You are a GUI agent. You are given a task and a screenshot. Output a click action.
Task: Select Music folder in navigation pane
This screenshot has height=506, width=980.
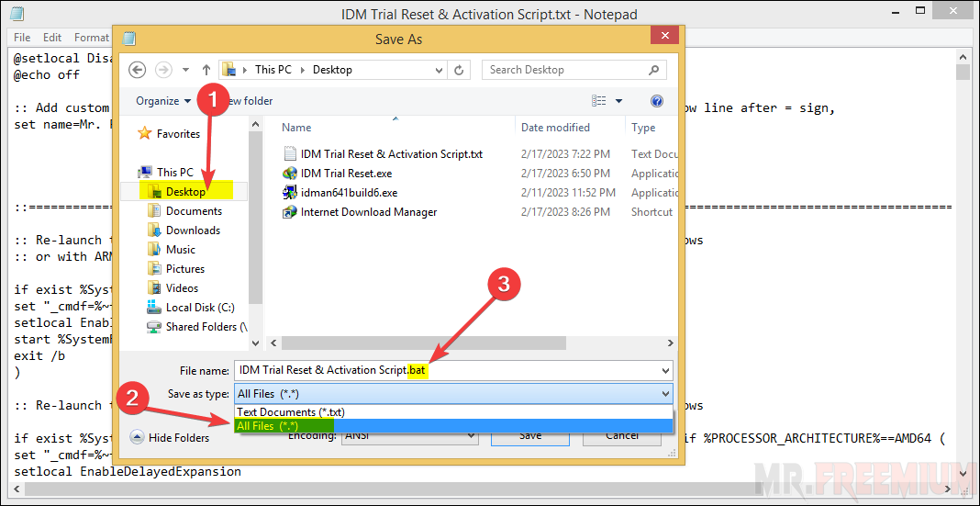pyautogui.click(x=181, y=250)
